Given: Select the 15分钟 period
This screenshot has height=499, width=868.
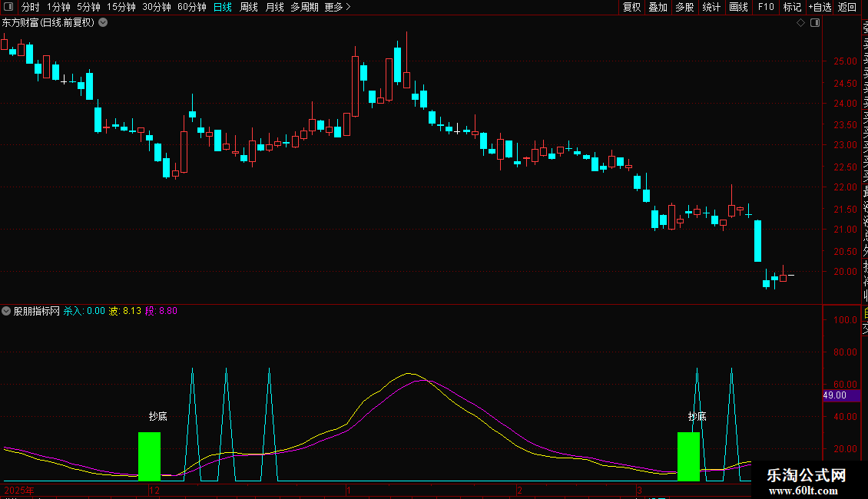Looking at the screenshot, I should tap(121, 7).
